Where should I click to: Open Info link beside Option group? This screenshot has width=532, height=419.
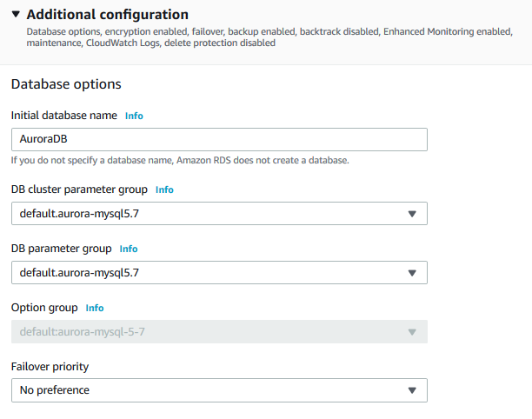tap(95, 308)
